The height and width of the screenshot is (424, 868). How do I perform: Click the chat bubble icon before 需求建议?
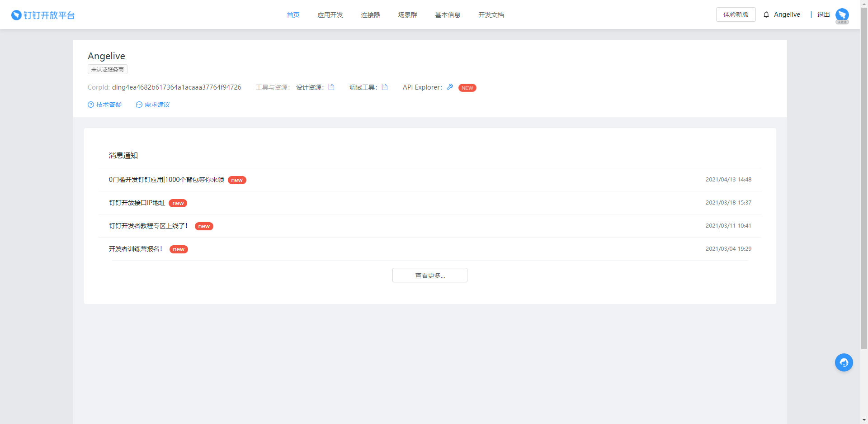[139, 105]
